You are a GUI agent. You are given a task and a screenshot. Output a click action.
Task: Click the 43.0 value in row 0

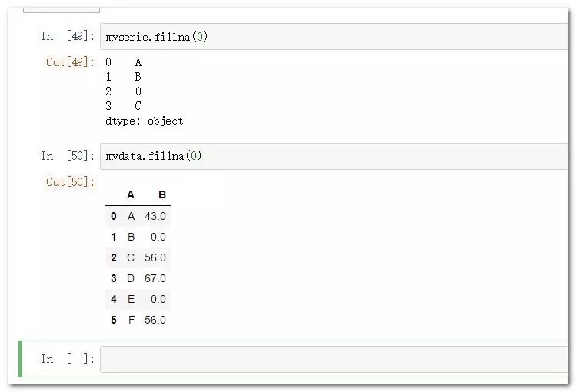point(155,216)
